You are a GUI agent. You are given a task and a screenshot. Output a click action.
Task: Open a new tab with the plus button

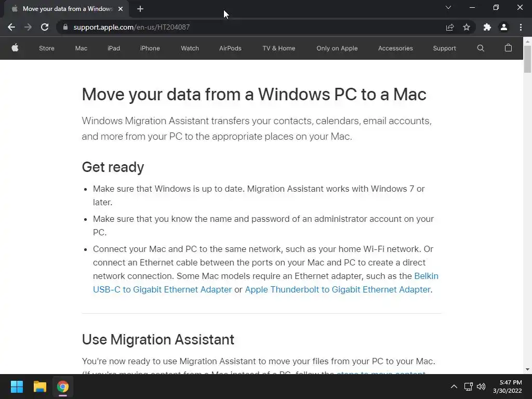tap(140, 9)
